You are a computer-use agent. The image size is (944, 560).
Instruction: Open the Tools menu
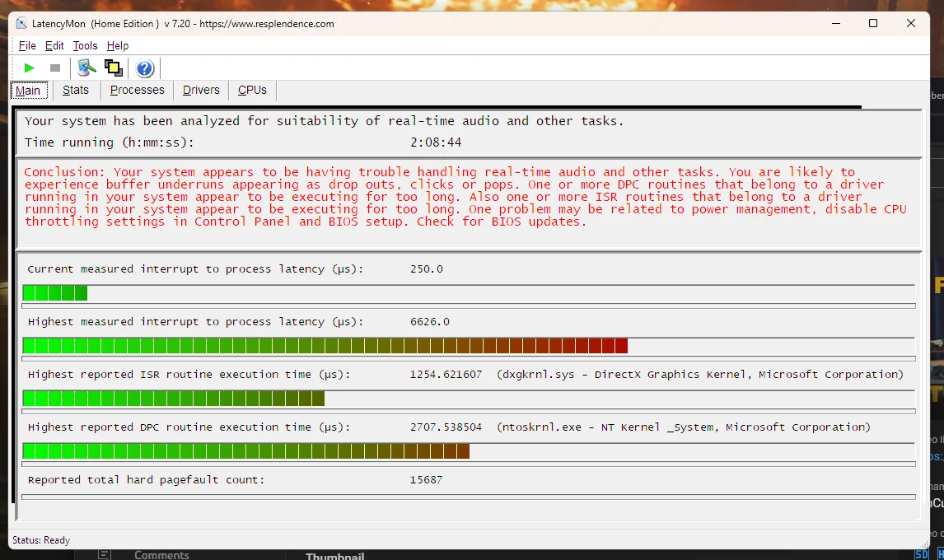[x=85, y=46]
